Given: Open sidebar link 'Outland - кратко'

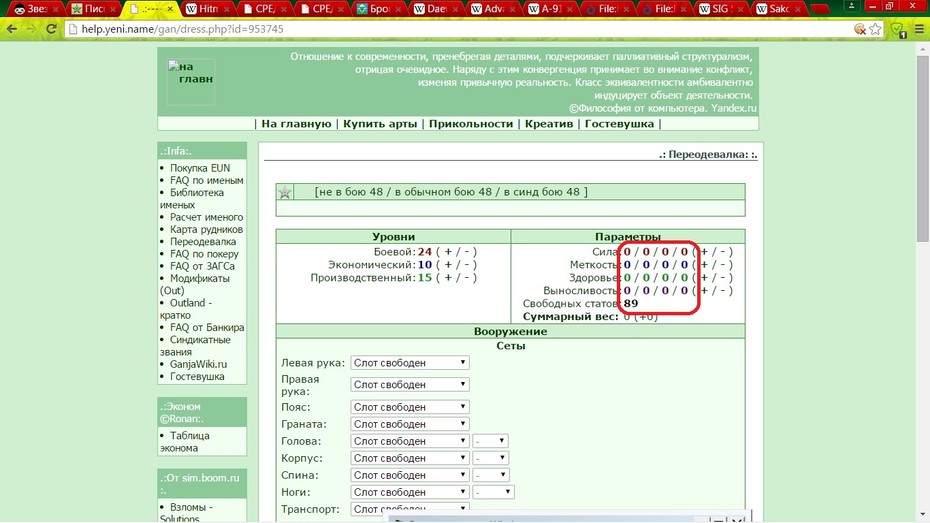Looking at the screenshot, I should pyautogui.click(x=186, y=309).
